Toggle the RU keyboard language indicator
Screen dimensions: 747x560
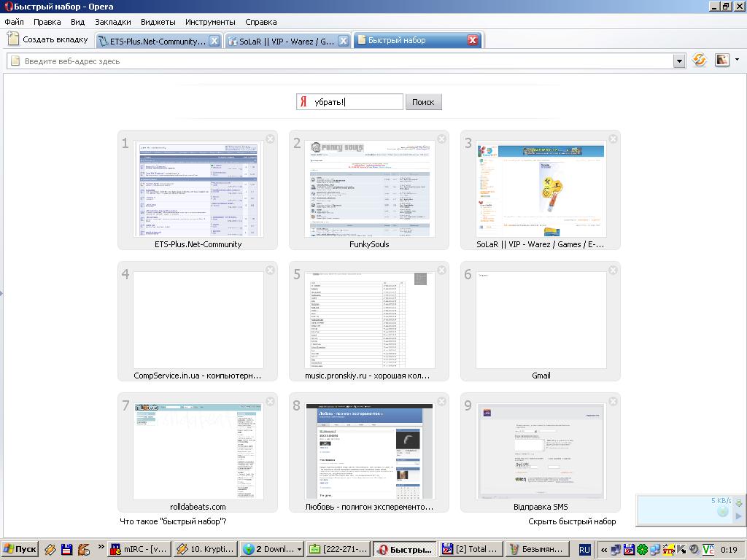tap(584, 549)
